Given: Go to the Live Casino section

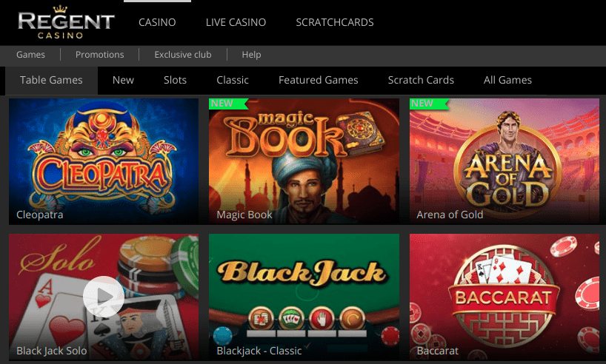Looking at the screenshot, I should point(236,22).
